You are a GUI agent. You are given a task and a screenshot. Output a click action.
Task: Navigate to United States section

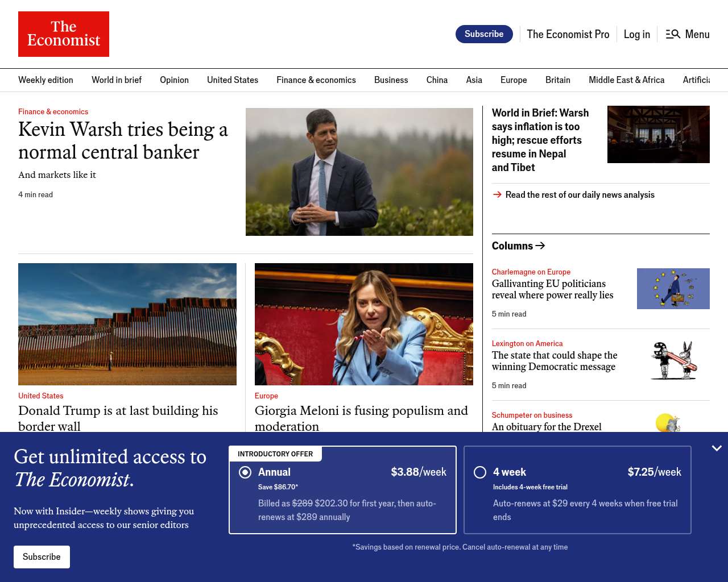click(x=233, y=80)
